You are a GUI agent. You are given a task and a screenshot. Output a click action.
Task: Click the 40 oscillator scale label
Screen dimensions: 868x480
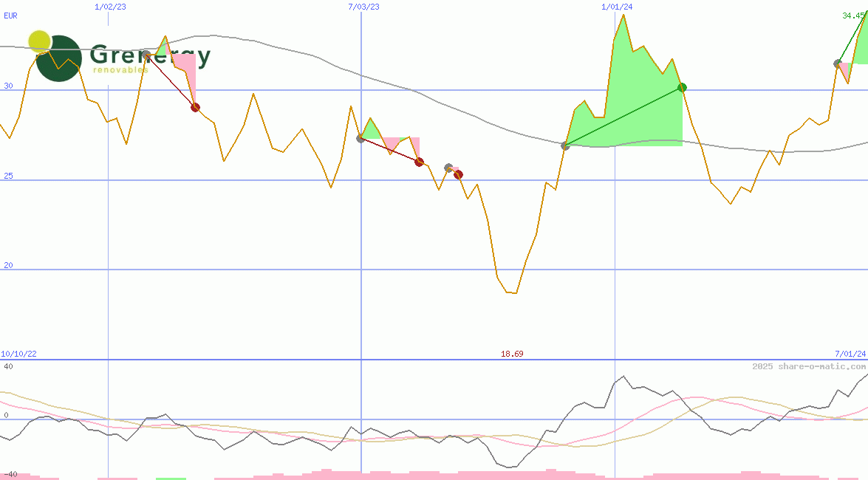click(8, 366)
